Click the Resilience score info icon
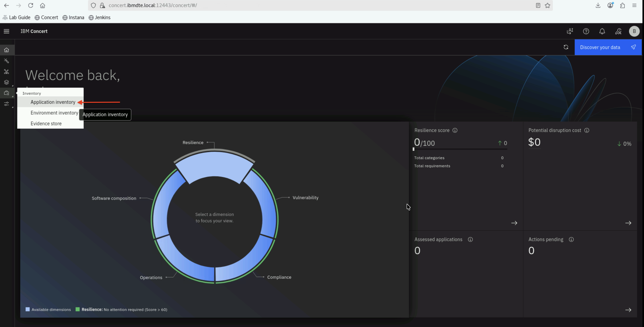The height and width of the screenshot is (327, 644). tap(455, 130)
